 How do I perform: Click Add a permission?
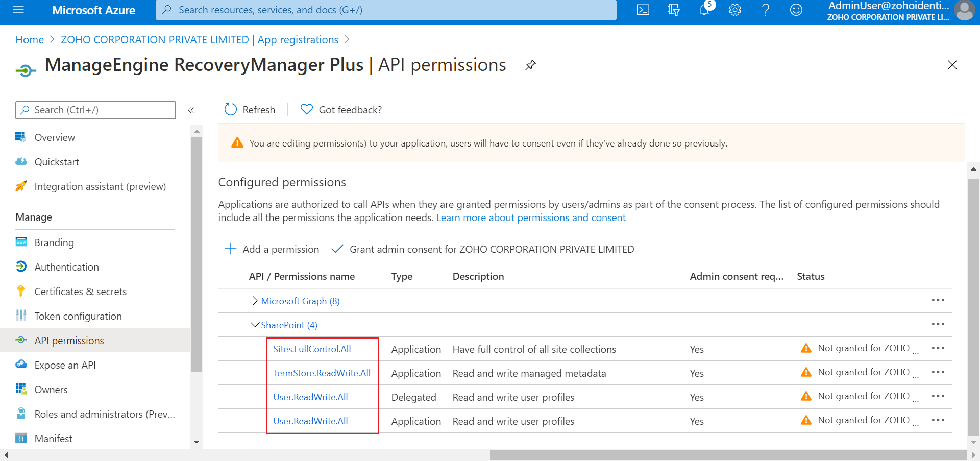[272, 249]
